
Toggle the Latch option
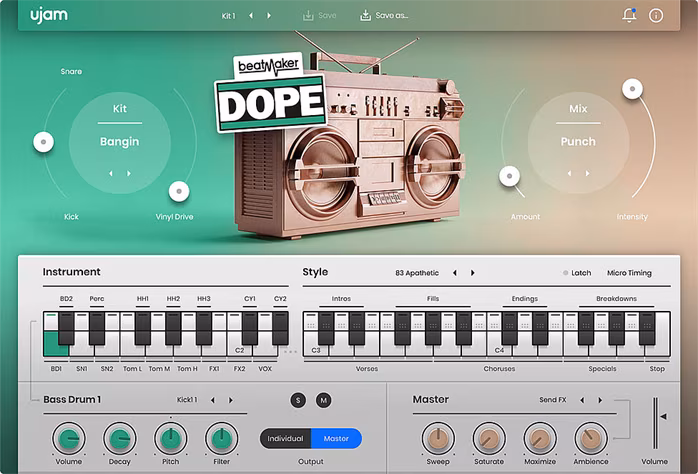coord(577,273)
